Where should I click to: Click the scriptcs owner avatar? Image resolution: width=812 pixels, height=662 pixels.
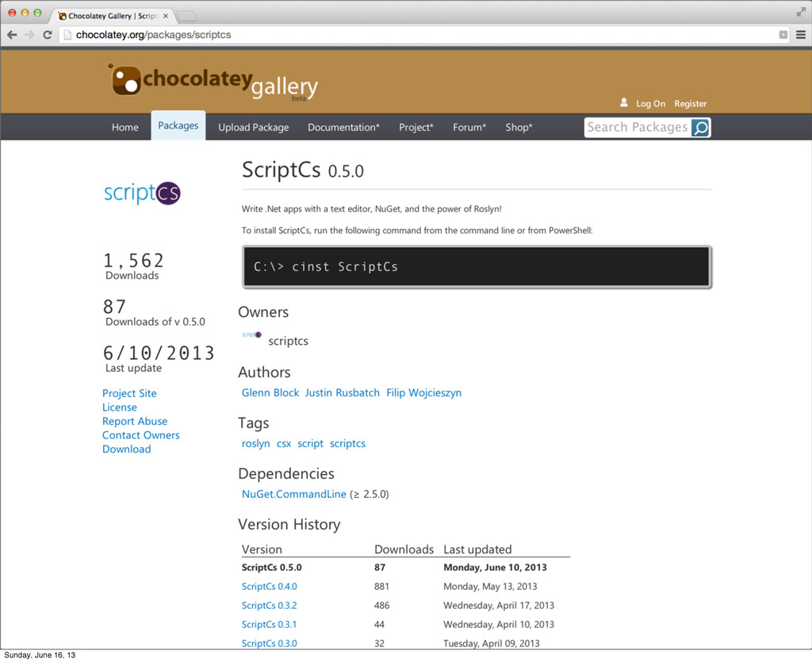tap(251, 335)
